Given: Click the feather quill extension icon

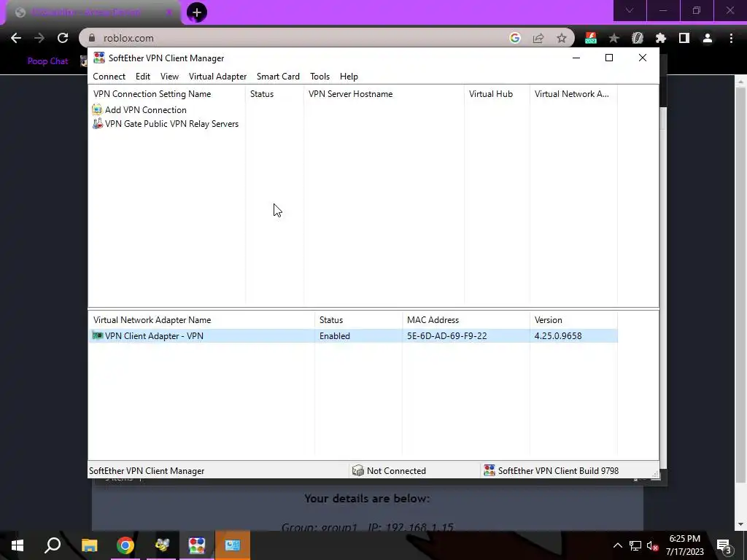Looking at the screenshot, I should (x=638, y=38).
